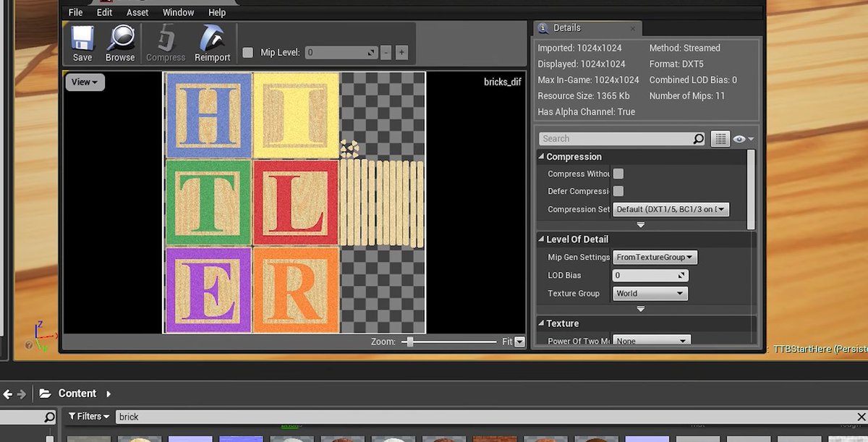Click the Content folder icon
Screen dimensions: 868x442
pyautogui.click(x=45, y=394)
